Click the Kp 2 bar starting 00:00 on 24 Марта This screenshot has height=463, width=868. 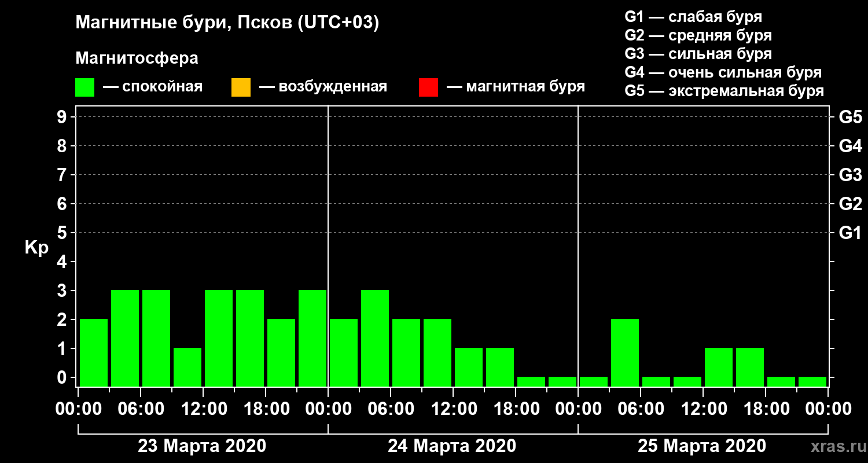click(344, 352)
